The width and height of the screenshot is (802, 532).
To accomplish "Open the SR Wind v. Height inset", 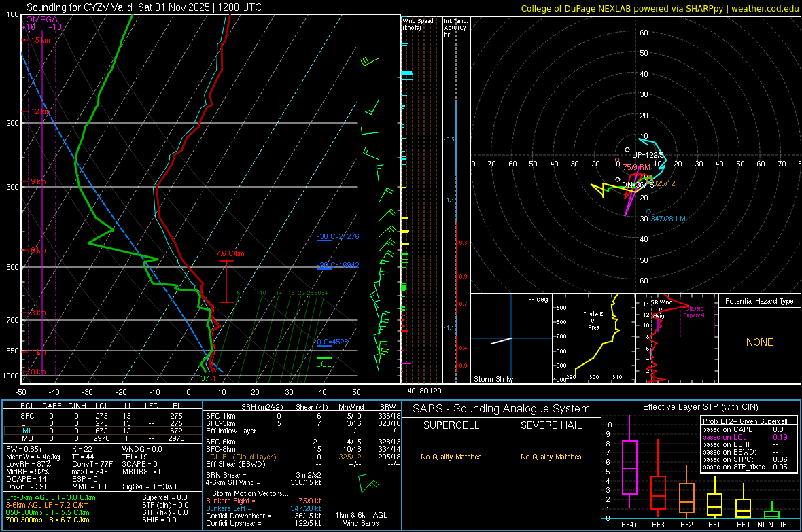I will (x=677, y=338).
